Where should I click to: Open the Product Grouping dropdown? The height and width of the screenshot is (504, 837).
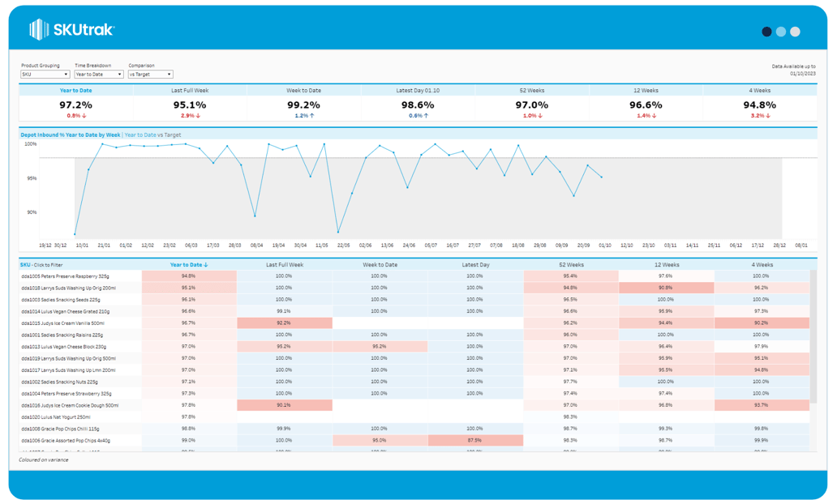tap(45, 75)
